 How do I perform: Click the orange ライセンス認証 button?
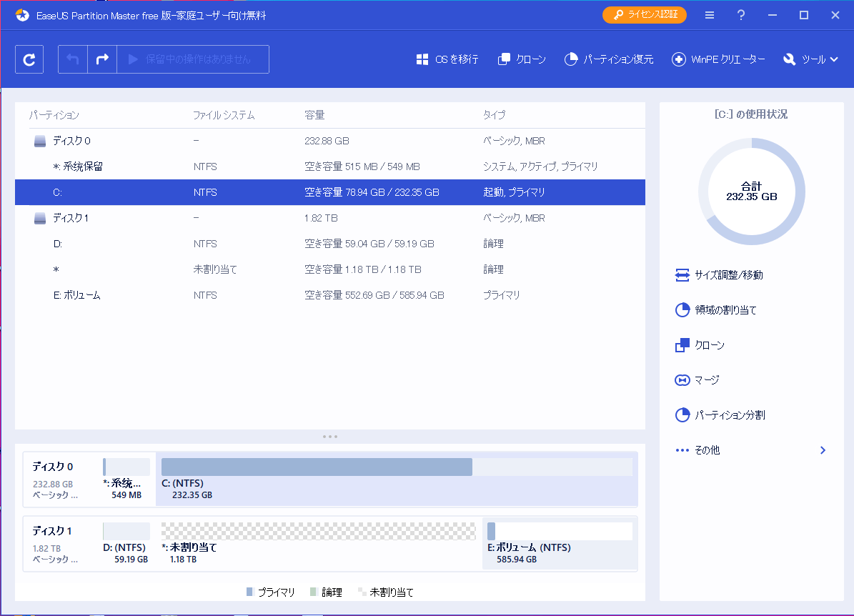(645, 15)
